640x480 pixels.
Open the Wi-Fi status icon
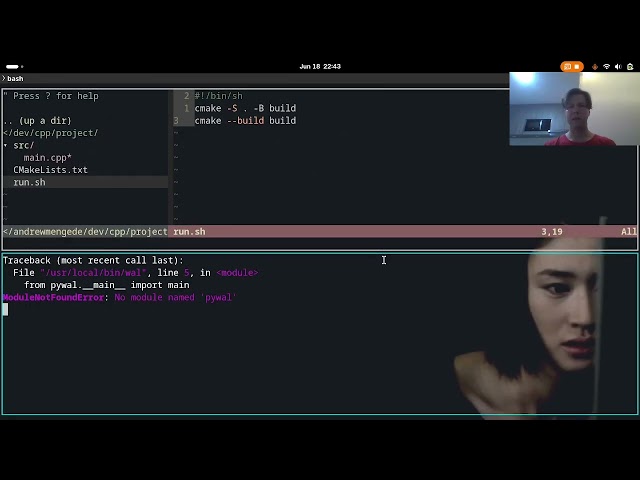(607, 67)
